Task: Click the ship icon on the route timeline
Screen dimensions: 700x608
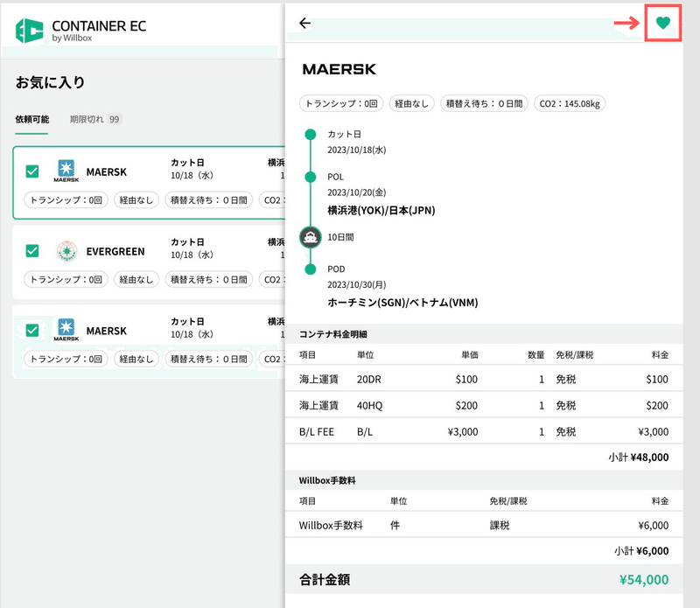Action: coord(309,236)
